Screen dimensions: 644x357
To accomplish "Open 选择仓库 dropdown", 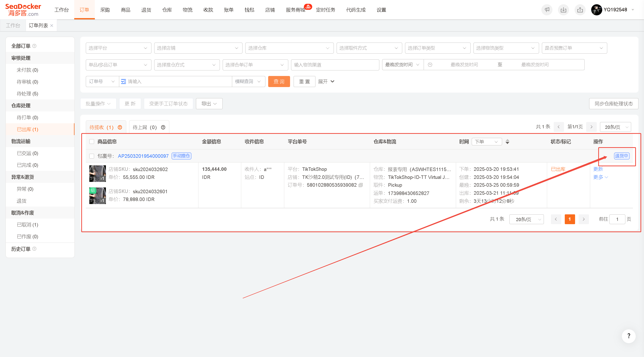I will [289, 48].
